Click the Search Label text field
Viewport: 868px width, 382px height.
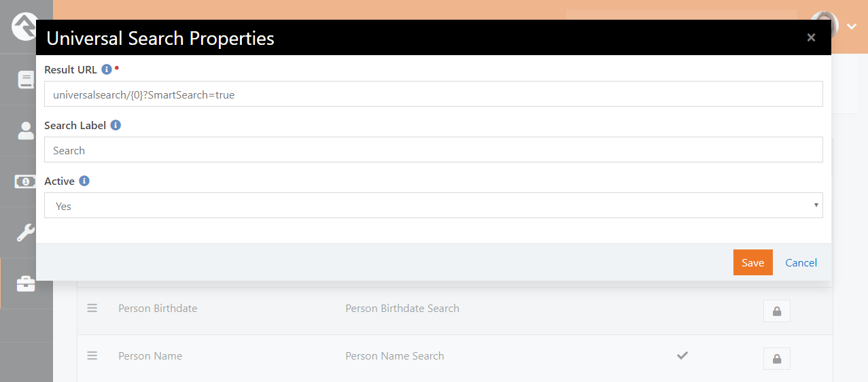pyautogui.click(x=434, y=150)
